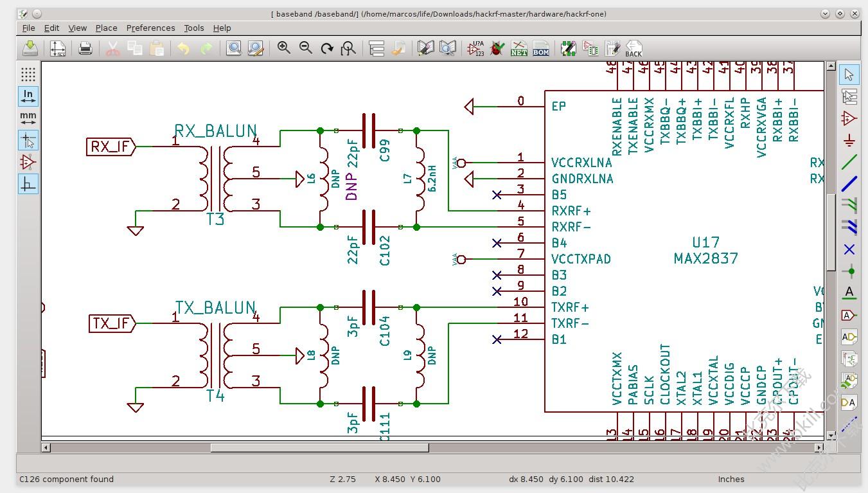Viewport: 868px width, 493px height.
Task: Open the Place menu
Action: [x=106, y=28]
